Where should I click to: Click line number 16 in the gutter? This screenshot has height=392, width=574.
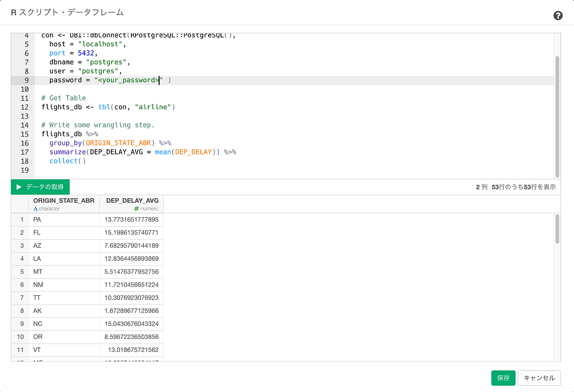click(24, 143)
